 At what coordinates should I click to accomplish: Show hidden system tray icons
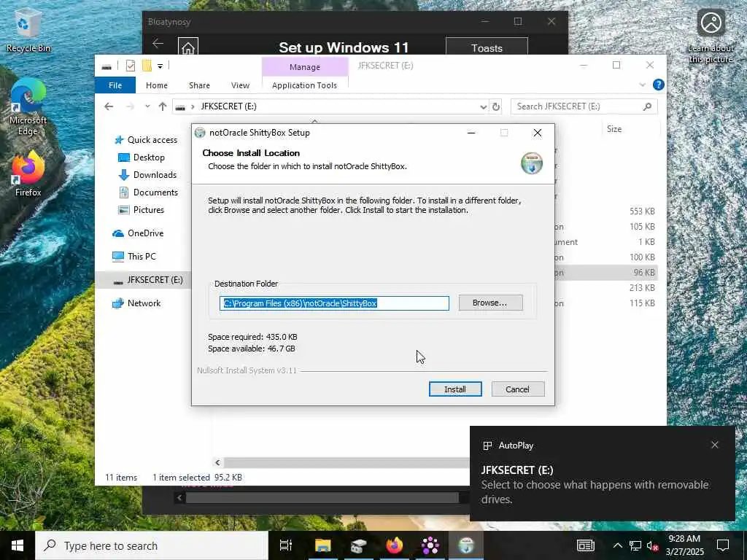click(617, 545)
